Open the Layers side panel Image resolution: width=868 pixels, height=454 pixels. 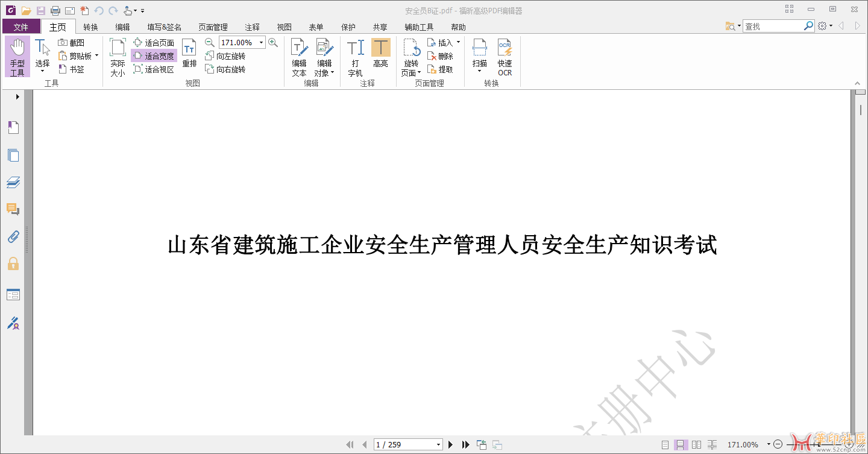13,182
